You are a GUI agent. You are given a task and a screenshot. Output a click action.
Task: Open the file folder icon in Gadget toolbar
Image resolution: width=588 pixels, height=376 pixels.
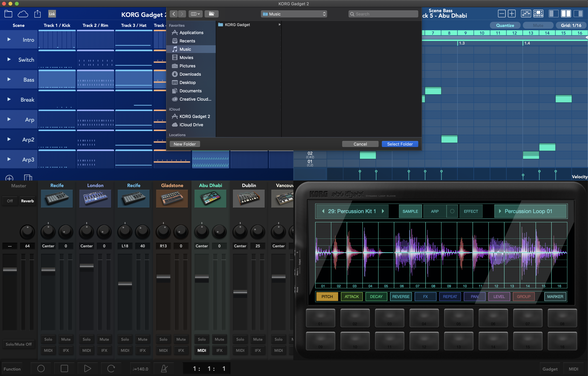[8, 14]
